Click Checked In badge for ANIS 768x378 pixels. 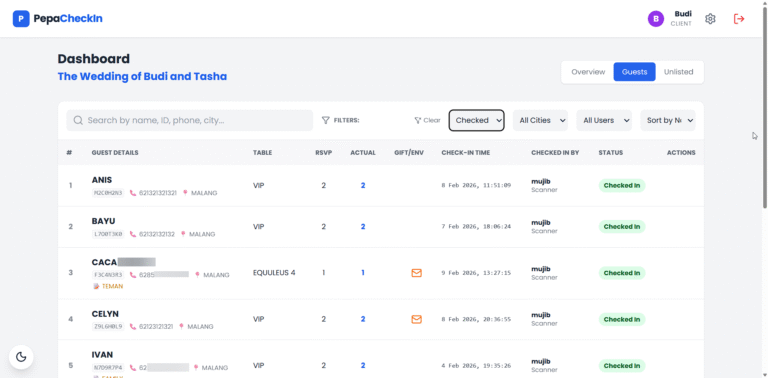coord(622,186)
